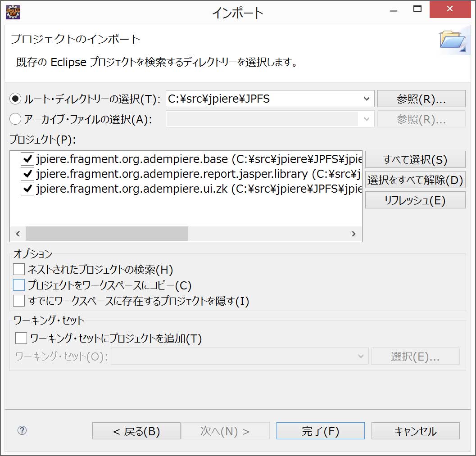This screenshot has width=476, height=456.
Task: Select the archive file radio button
Action: coord(15,119)
